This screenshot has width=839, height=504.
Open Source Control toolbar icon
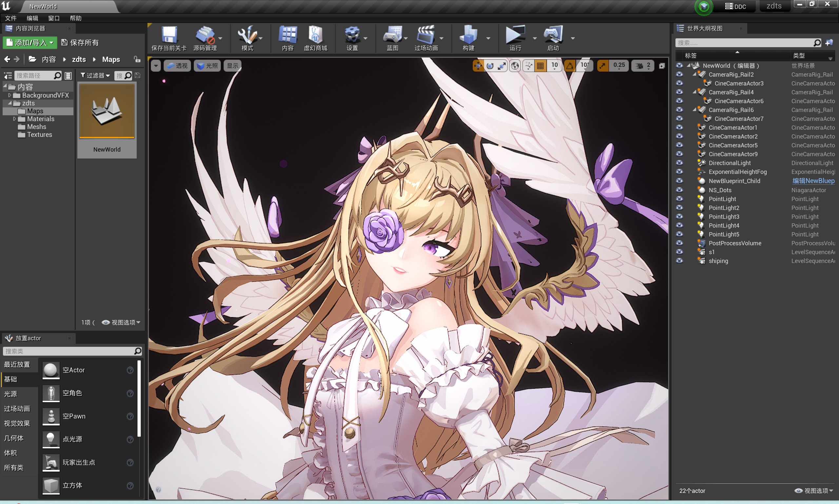coord(205,35)
